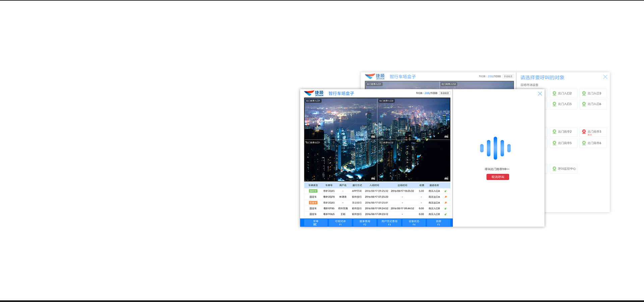Click 手动校正 in the front window

[x=444, y=93]
